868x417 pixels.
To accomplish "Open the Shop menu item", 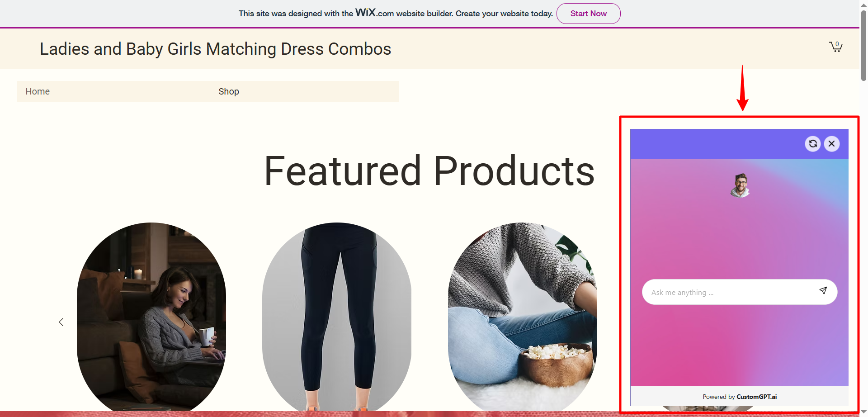I will coord(229,91).
